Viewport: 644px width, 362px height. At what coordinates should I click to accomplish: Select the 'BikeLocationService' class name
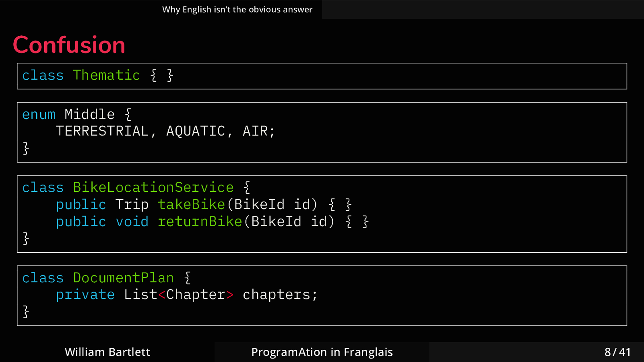point(153,187)
